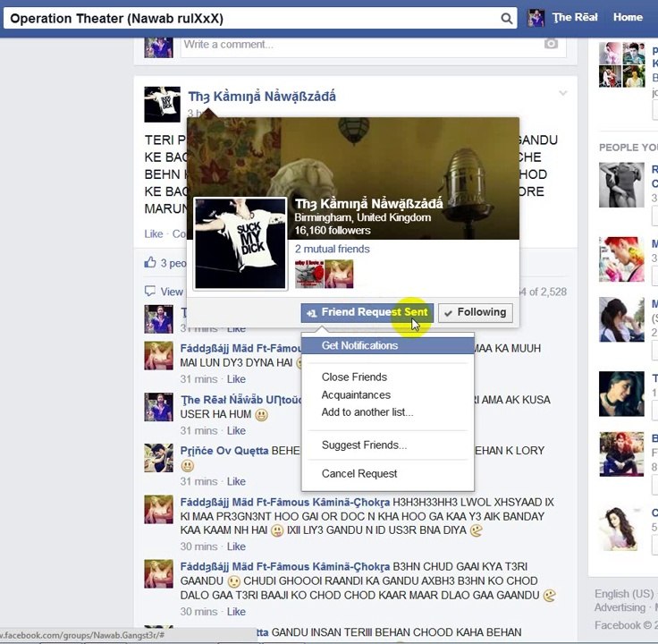658x644 pixels.
Task: Open suggested man sitting in red jacket photo
Action: (621, 454)
